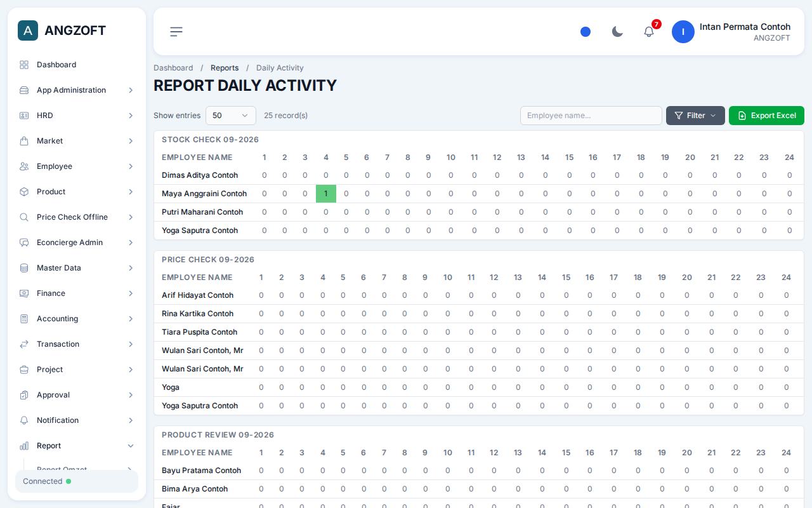Click the HRD ID card icon

(x=24, y=116)
